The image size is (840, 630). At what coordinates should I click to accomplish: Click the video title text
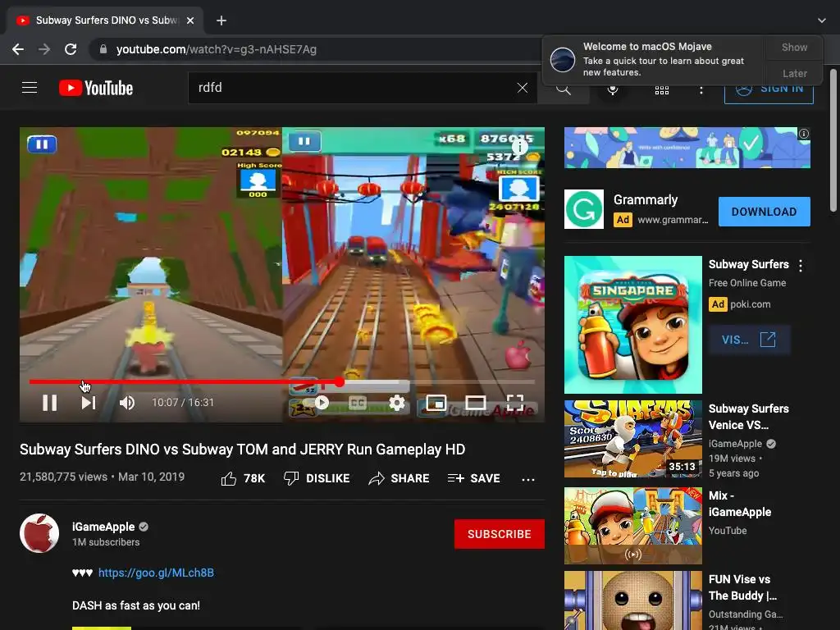pos(242,449)
